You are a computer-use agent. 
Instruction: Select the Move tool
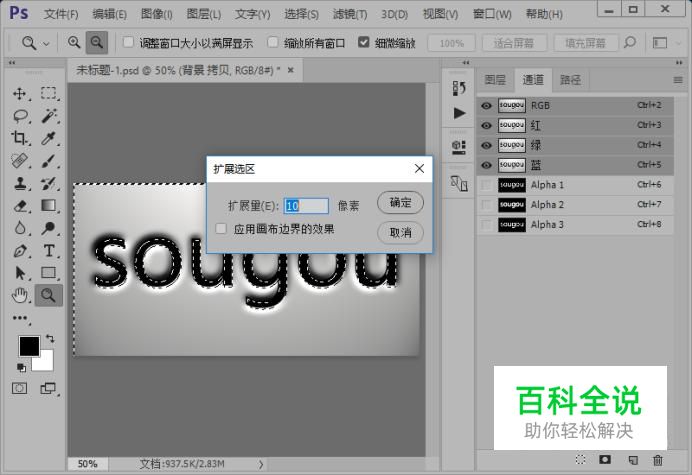(19, 94)
